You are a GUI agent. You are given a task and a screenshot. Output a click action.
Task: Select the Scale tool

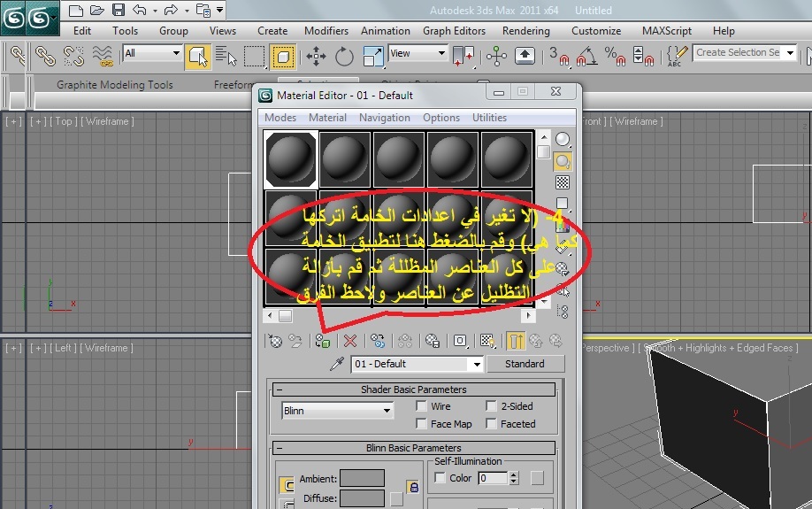coord(373,56)
